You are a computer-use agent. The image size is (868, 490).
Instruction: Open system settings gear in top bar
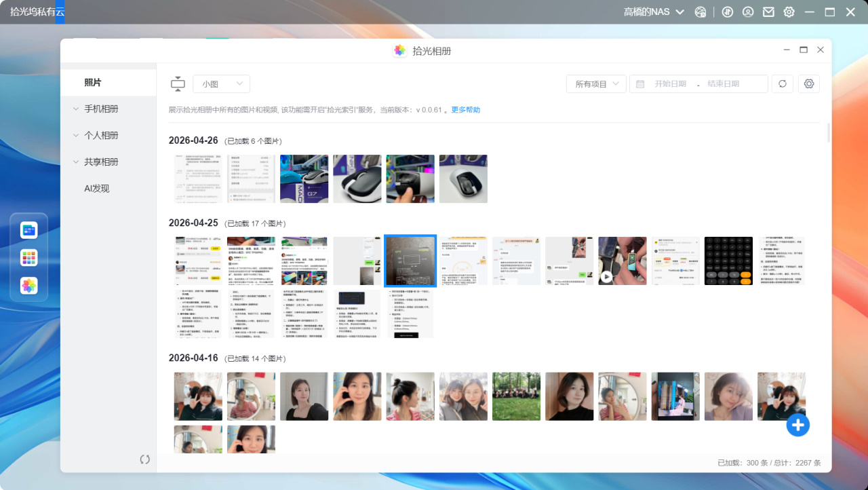pyautogui.click(x=789, y=12)
